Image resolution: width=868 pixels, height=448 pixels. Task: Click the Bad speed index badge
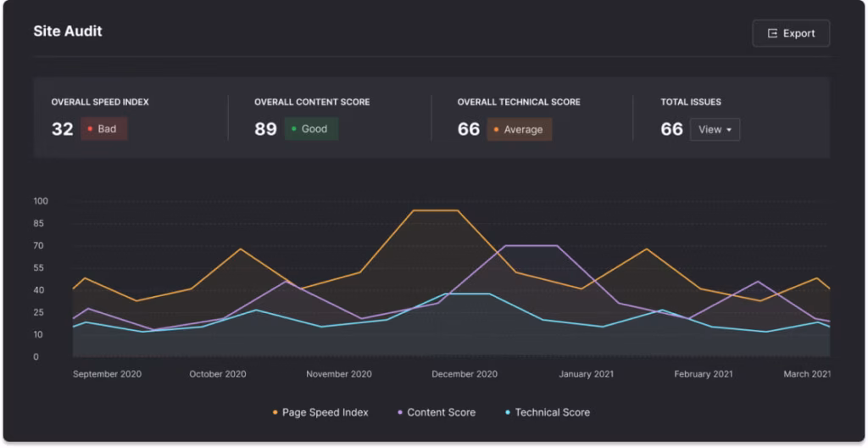(x=104, y=129)
